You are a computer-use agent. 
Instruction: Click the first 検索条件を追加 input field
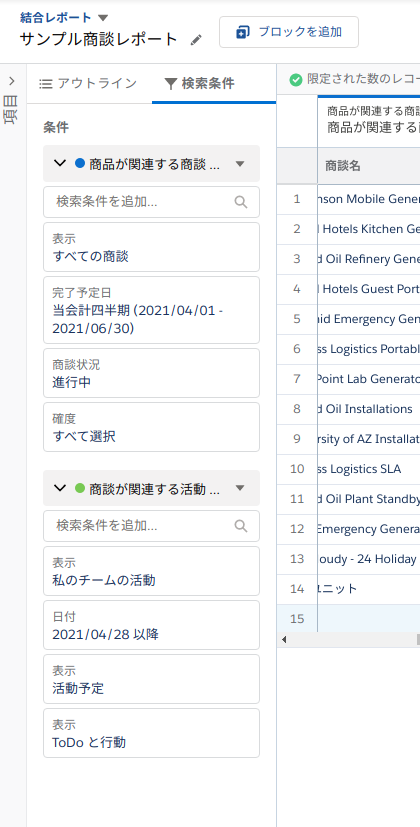tap(151, 201)
